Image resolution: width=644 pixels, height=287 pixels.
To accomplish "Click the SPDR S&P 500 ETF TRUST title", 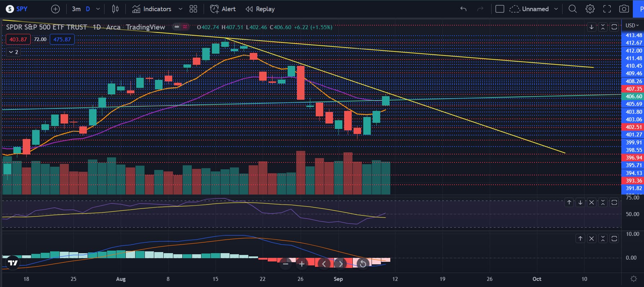I will pyautogui.click(x=46, y=27).
